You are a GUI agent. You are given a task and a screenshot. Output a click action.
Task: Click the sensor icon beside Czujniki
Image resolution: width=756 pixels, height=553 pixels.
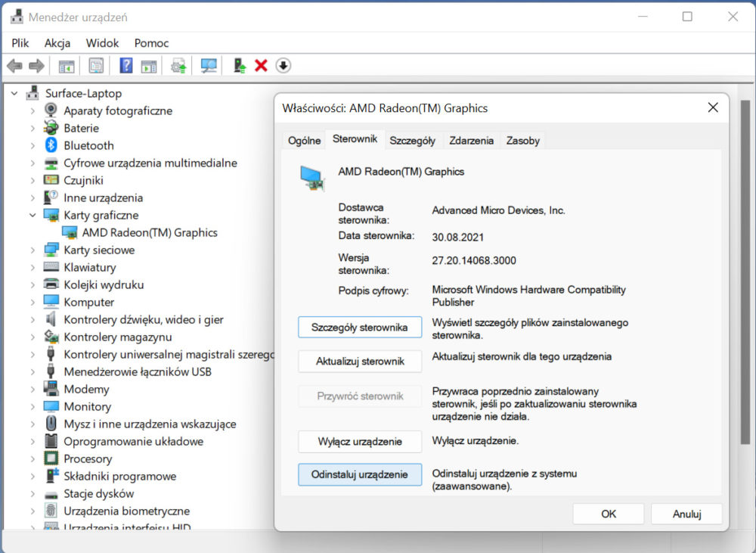point(51,180)
